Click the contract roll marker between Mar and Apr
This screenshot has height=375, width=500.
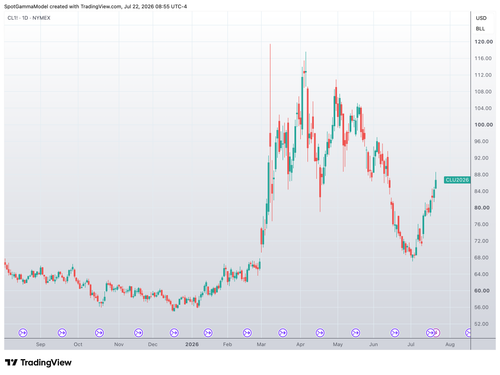tap(283, 332)
